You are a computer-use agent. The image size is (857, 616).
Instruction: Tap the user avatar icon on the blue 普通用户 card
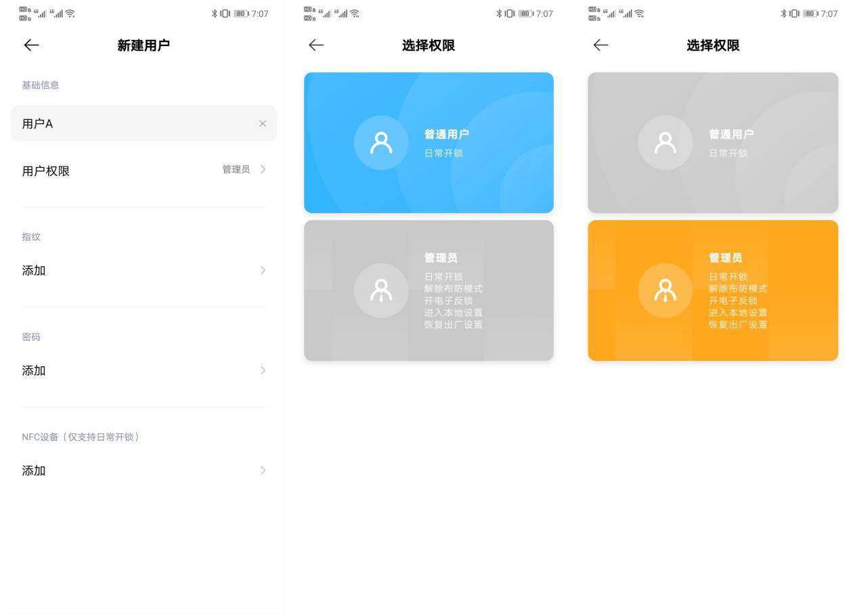point(380,142)
